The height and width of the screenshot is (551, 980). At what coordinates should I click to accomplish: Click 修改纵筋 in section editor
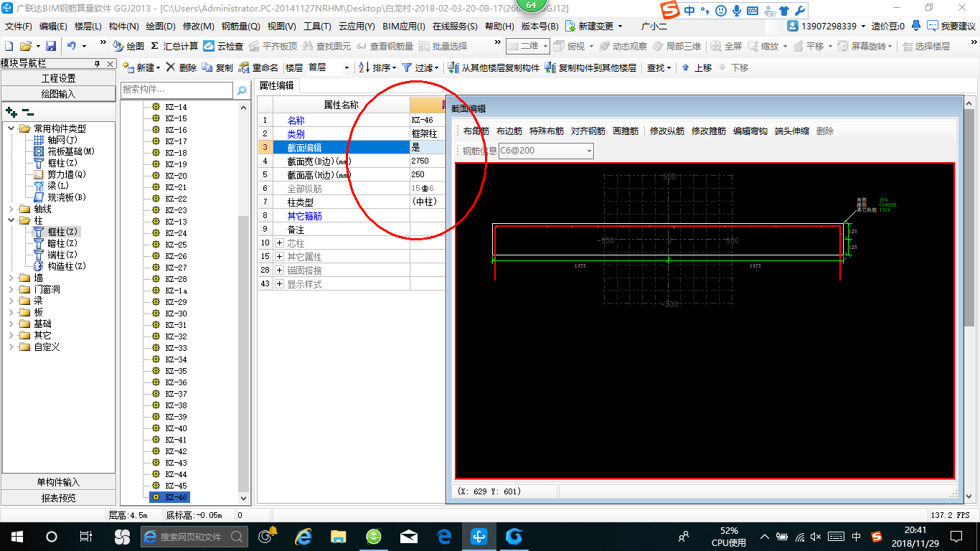point(666,131)
